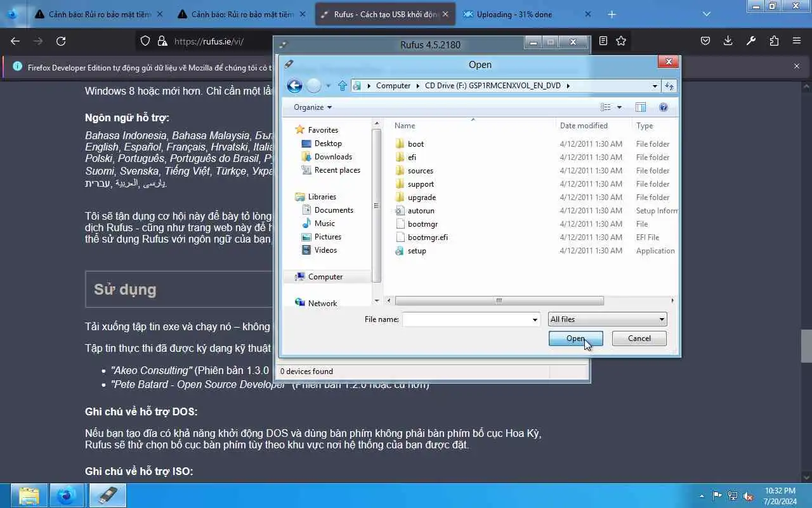Screen dimensions: 812x508
Task: Open Pictures library in navigation pane
Action: coord(328,237)
